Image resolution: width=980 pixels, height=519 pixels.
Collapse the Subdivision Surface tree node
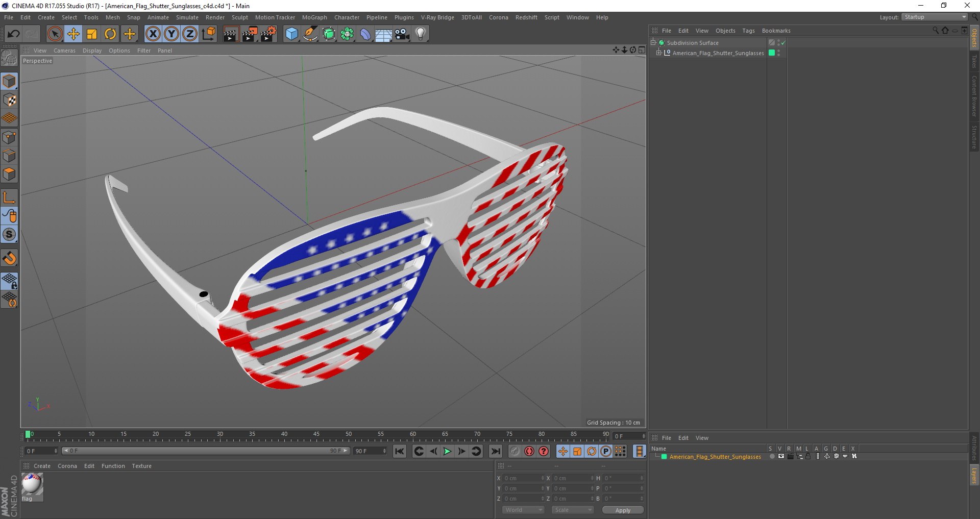click(653, 42)
